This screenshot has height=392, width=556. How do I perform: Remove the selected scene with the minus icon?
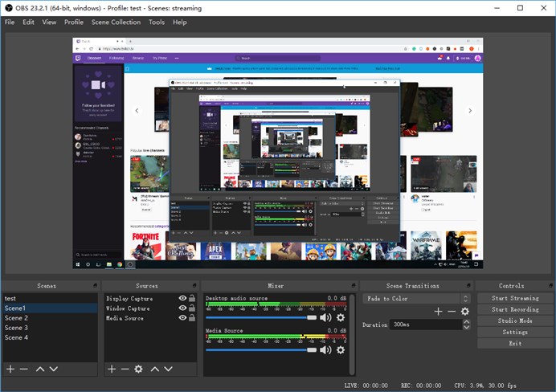tap(23, 369)
